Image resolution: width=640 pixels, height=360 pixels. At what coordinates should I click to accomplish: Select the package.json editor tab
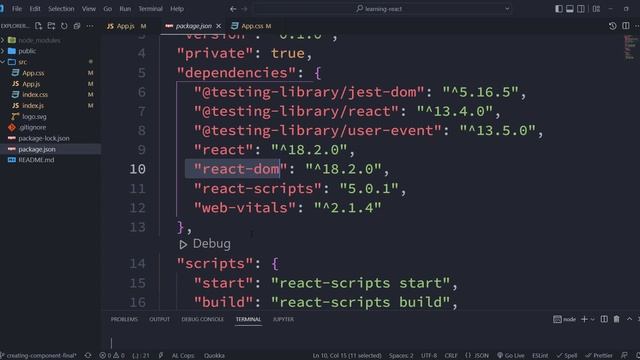click(x=193, y=26)
